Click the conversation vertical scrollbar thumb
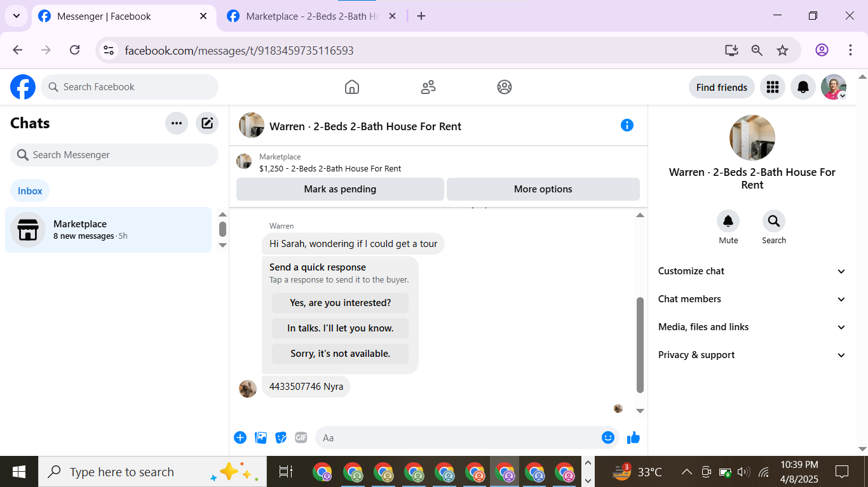The width and height of the screenshot is (868, 487). click(x=640, y=345)
